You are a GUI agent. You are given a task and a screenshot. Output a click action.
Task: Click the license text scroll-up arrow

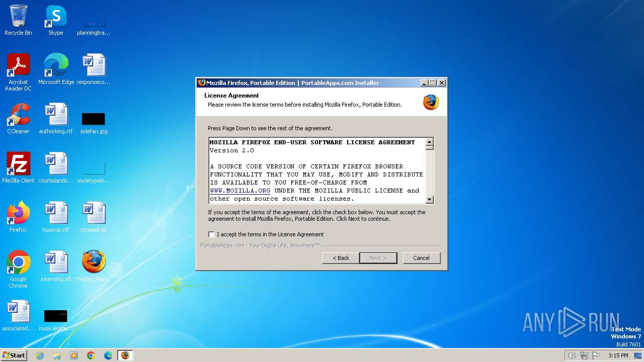pyautogui.click(x=429, y=142)
